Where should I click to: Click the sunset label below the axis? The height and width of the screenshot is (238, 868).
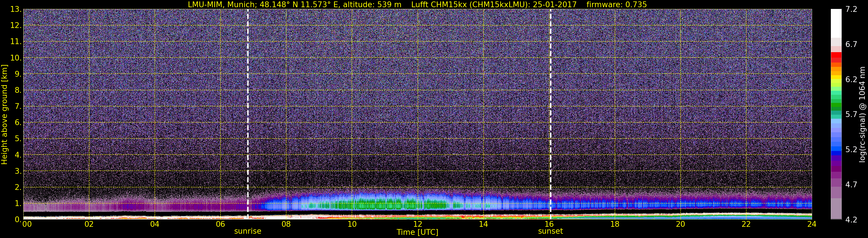(x=551, y=231)
